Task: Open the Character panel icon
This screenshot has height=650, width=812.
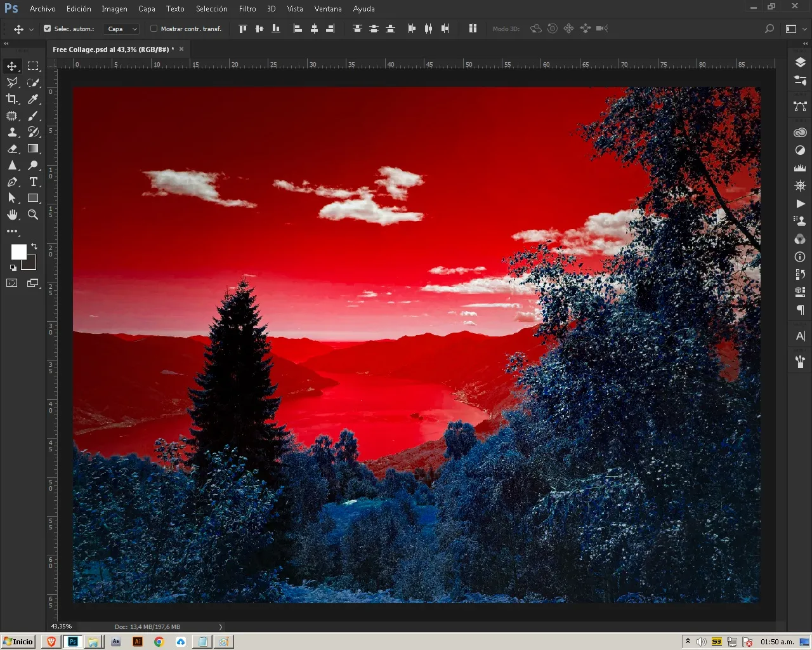Action: coord(800,336)
